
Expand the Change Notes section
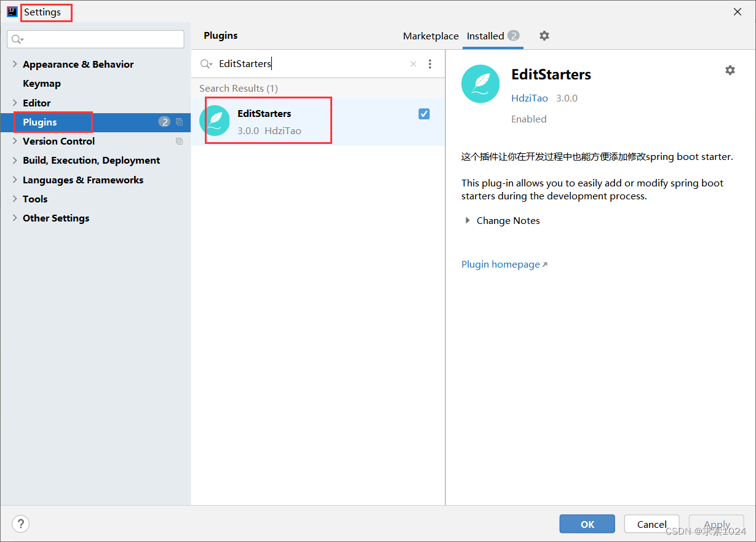click(x=468, y=220)
